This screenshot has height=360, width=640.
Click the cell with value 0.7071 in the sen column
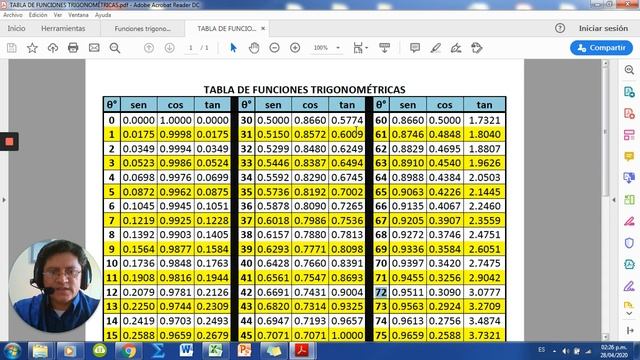[273, 335]
